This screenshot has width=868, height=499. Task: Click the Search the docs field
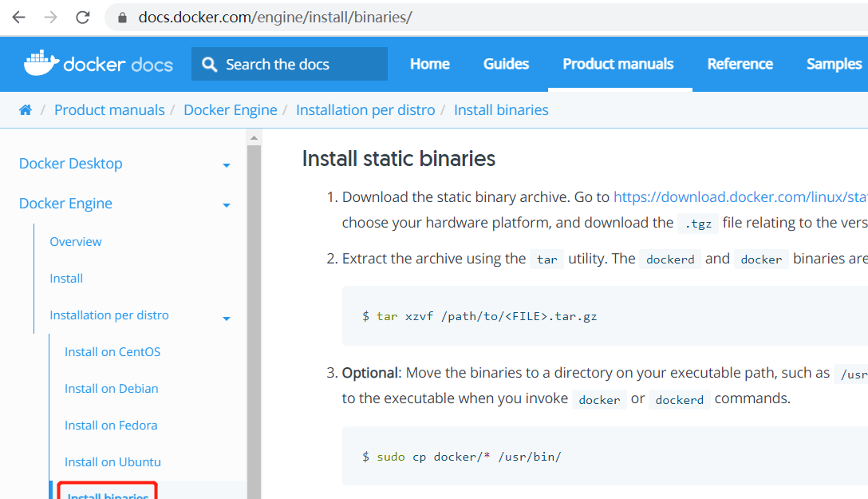[x=290, y=64]
